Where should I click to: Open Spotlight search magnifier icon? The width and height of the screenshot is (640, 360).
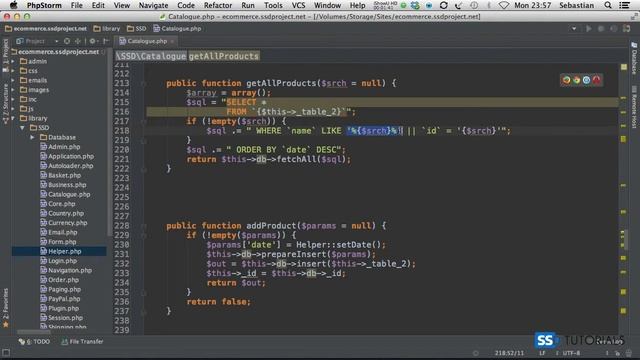[x=608, y=5]
